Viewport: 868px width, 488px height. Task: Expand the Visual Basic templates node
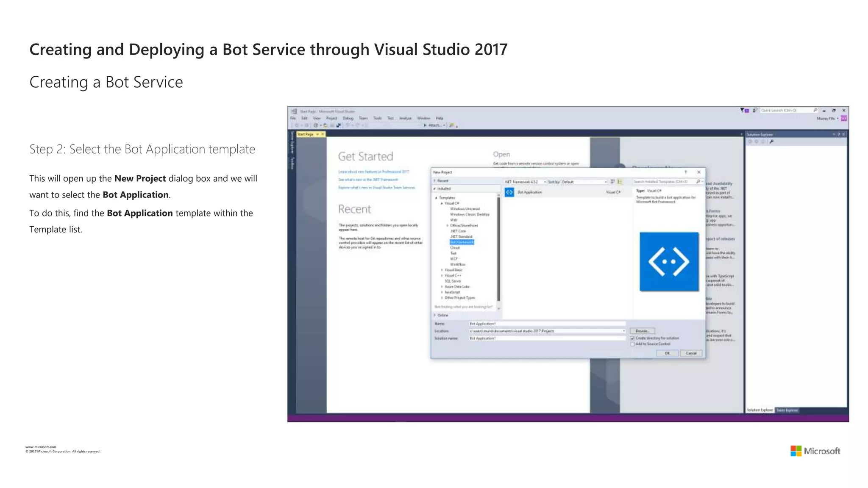442,270
